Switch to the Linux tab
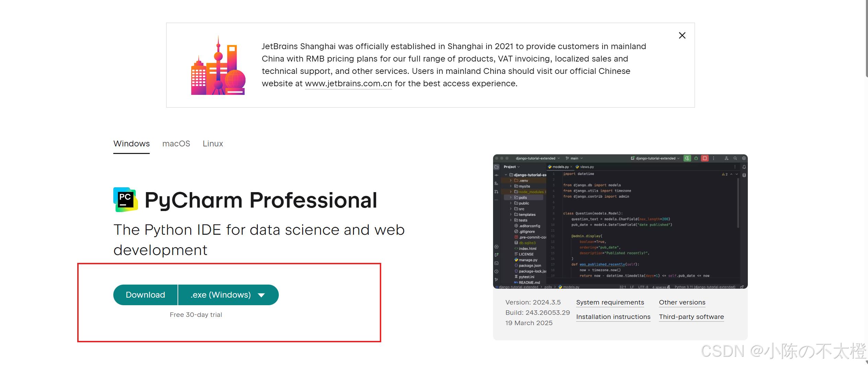868x365 pixels. tap(213, 144)
